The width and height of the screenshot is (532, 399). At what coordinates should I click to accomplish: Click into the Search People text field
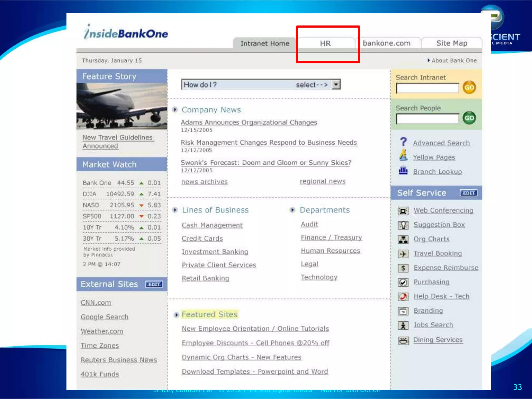tap(427, 119)
